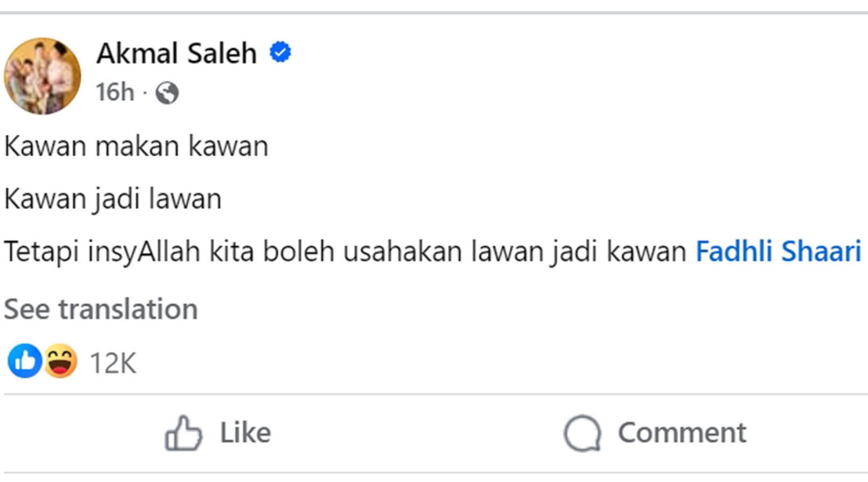This screenshot has height=482, width=868.
Task: Click the text line 'Kawan makan kawan'
Action: [x=136, y=146]
